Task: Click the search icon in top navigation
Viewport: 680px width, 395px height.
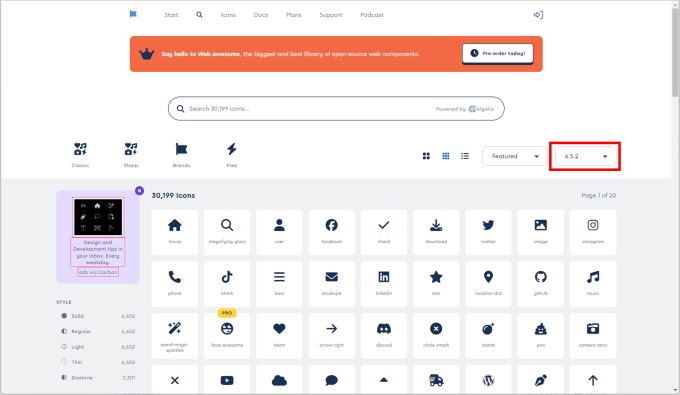Action: click(x=199, y=15)
